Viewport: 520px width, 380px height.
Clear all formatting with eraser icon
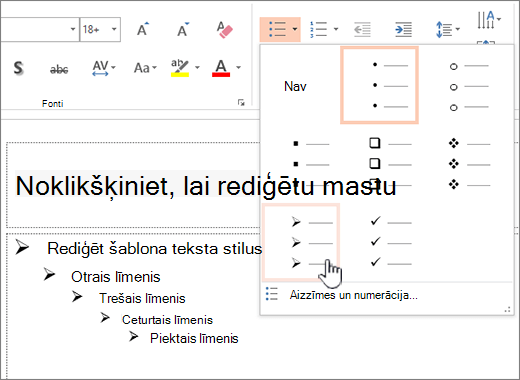224,30
